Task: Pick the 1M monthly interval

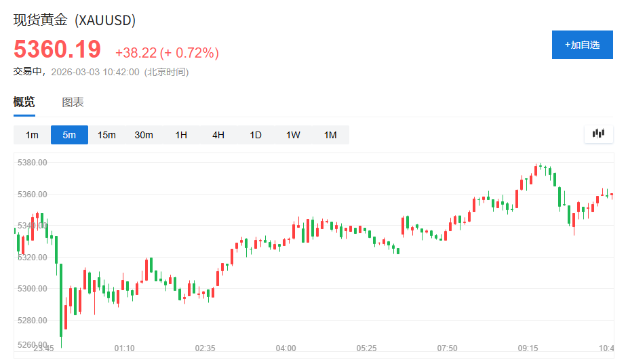Action: pos(330,135)
